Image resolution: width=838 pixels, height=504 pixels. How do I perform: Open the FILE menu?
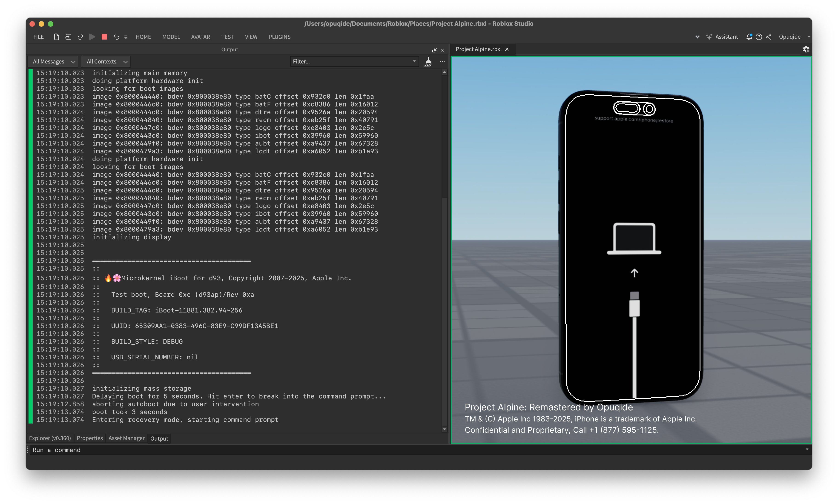tap(38, 37)
